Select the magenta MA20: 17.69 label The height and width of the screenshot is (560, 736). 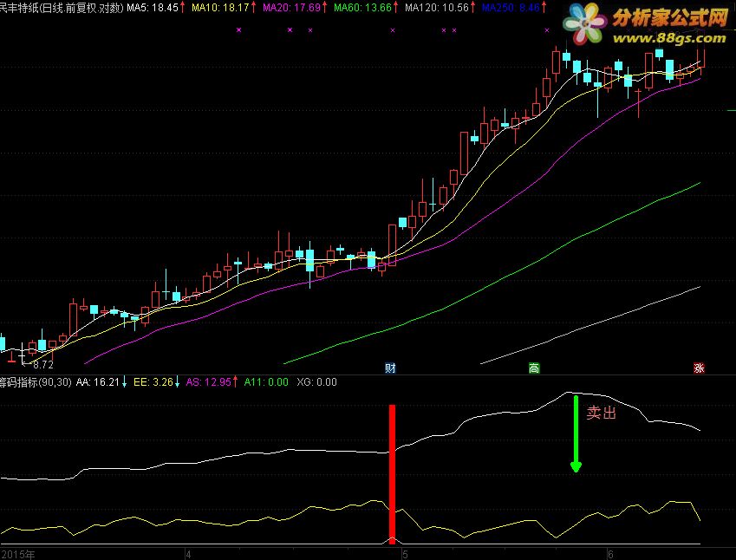click(x=291, y=8)
